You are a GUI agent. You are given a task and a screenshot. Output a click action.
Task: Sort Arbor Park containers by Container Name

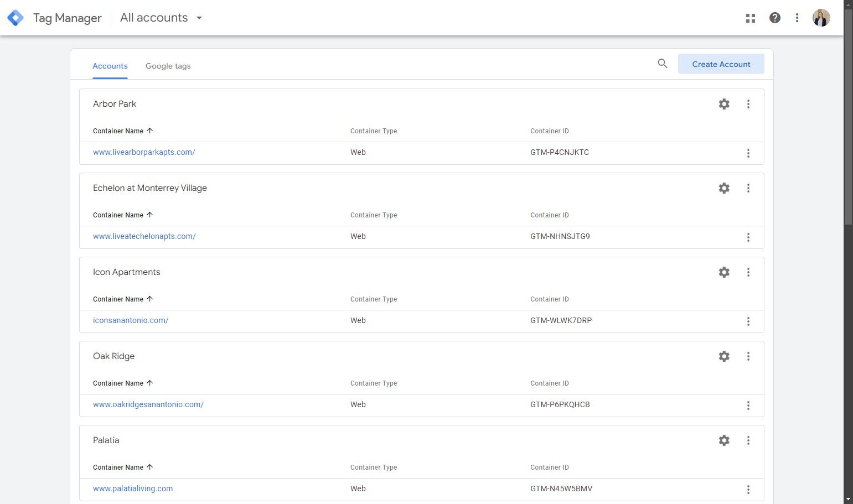[123, 131]
